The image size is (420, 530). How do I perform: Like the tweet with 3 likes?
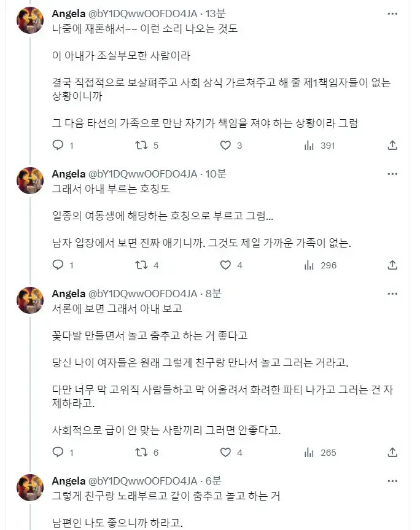(x=225, y=146)
